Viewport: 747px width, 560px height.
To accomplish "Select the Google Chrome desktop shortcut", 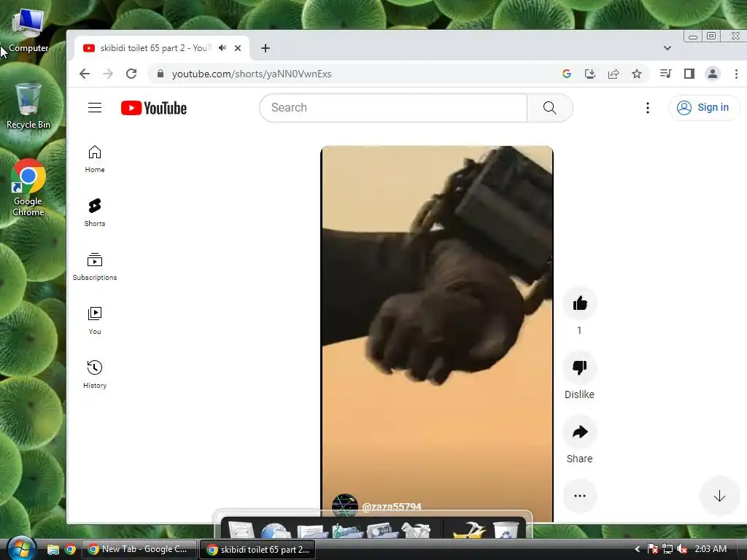I will coord(28,187).
